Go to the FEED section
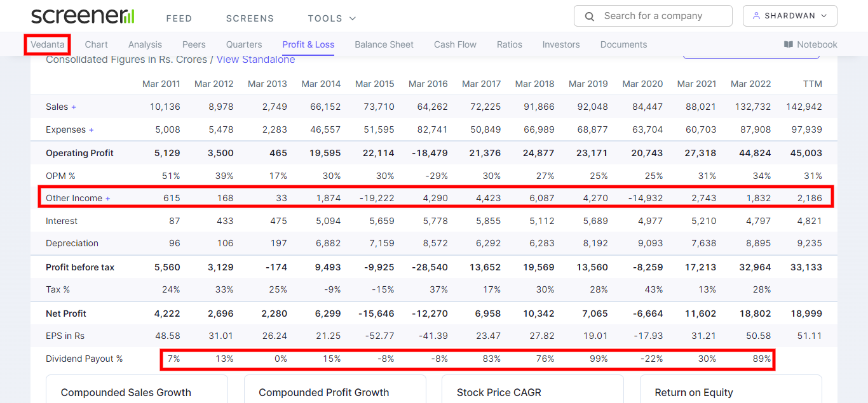868x403 pixels. (x=179, y=18)
